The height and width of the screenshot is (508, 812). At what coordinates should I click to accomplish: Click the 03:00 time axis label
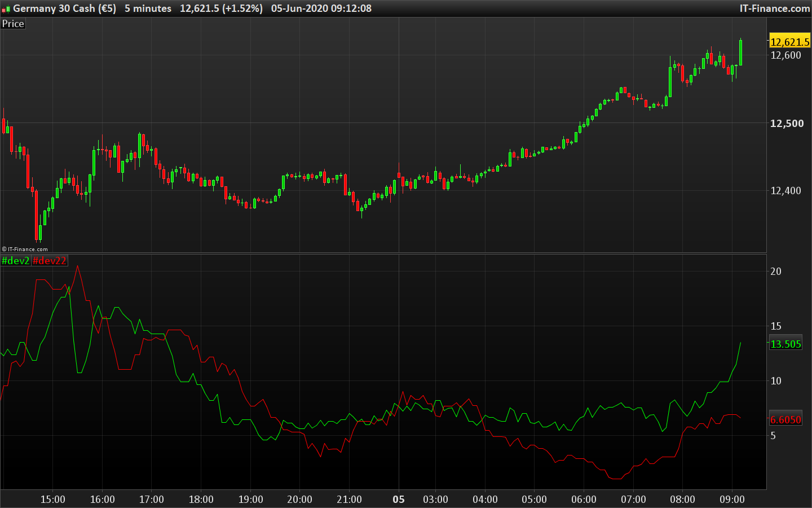(435, 500)
